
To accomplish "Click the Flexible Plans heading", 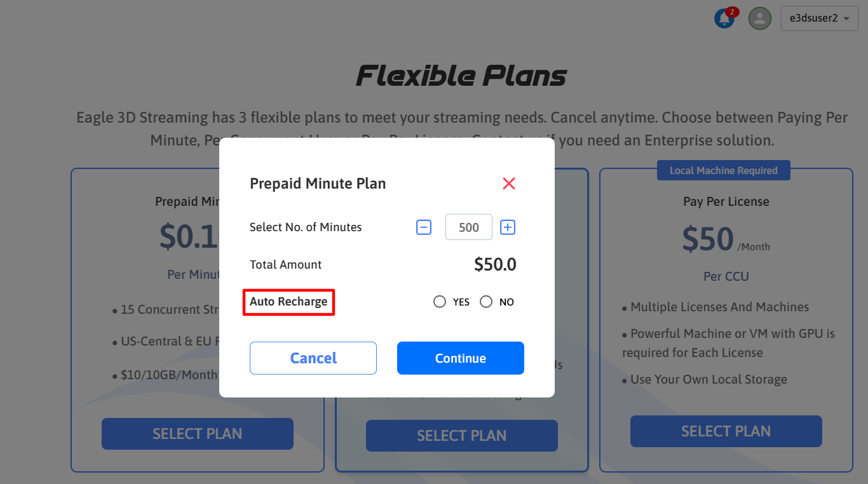I will click(461, 76).
